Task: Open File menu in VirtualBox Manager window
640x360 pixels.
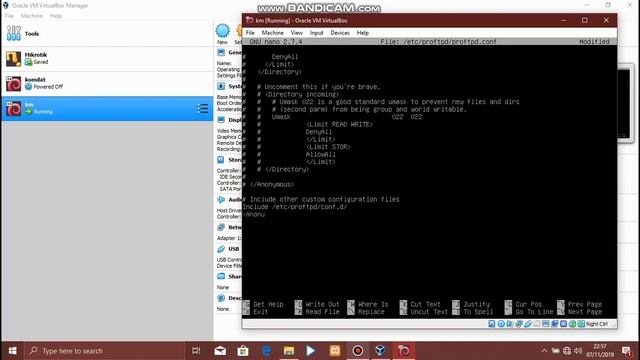Action: [9, 16]
